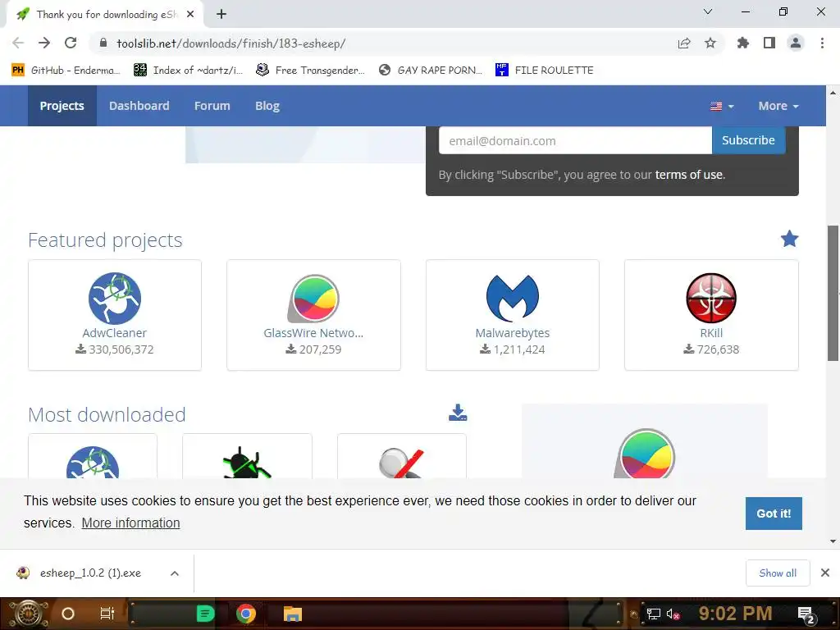Click the Subscribe button

point(748,140)
